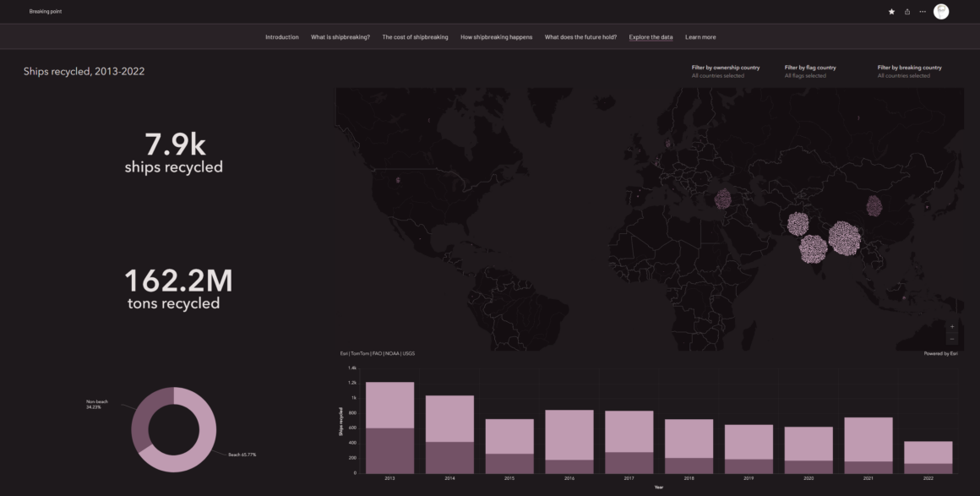Click the 2019 bar in chart
Image resolution: width=980 pixels, height=496 pixels.
coord(749,449)
